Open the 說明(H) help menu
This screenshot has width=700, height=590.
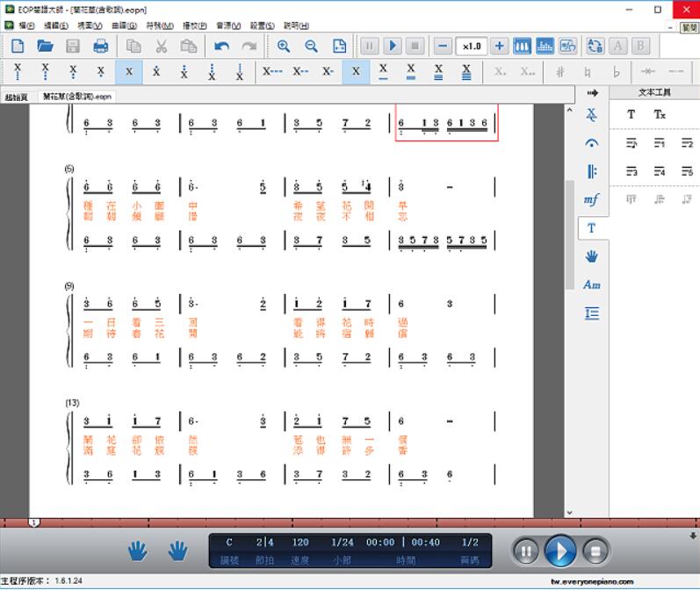pos(296,25)
